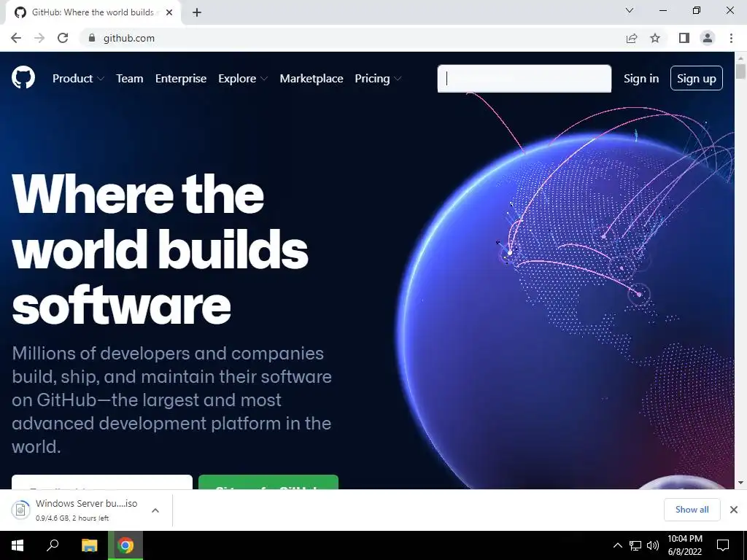Share this page icon in address bar

pos(631,38)
